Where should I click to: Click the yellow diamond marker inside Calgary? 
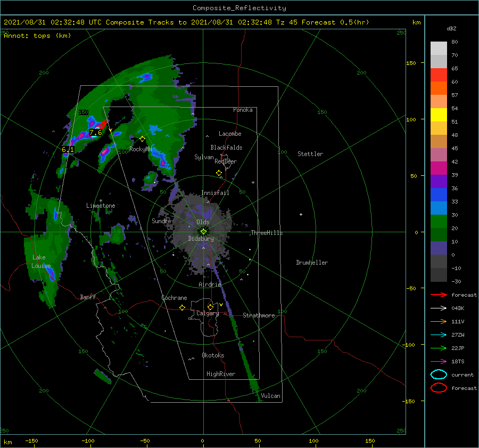(x=210, y=307)
